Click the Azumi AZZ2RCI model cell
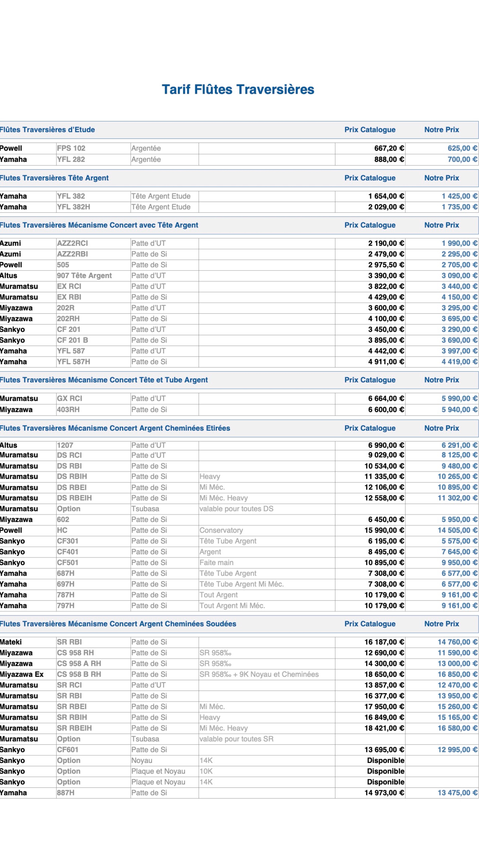 pyautogui.click(x=72, y=243)
